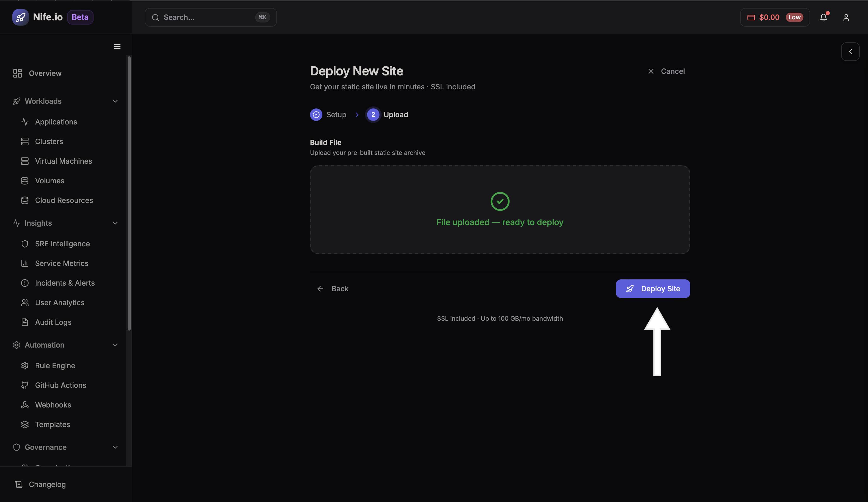The height and width of the screenshot is (502, 868).
Task: Open the Service Metrics panel
Action: click(x=62, y=263)
